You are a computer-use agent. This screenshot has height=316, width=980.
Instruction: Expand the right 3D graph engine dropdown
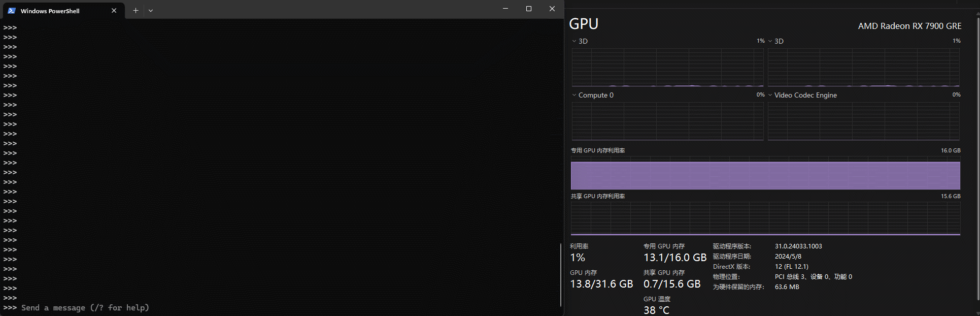click(770, 41)
